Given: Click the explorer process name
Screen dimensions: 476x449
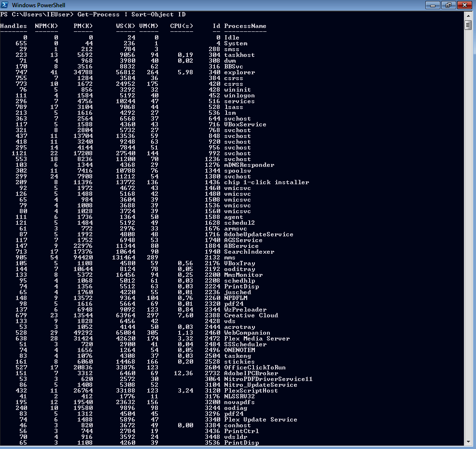Looking at the screenshot, I should (x=239, y=72).
